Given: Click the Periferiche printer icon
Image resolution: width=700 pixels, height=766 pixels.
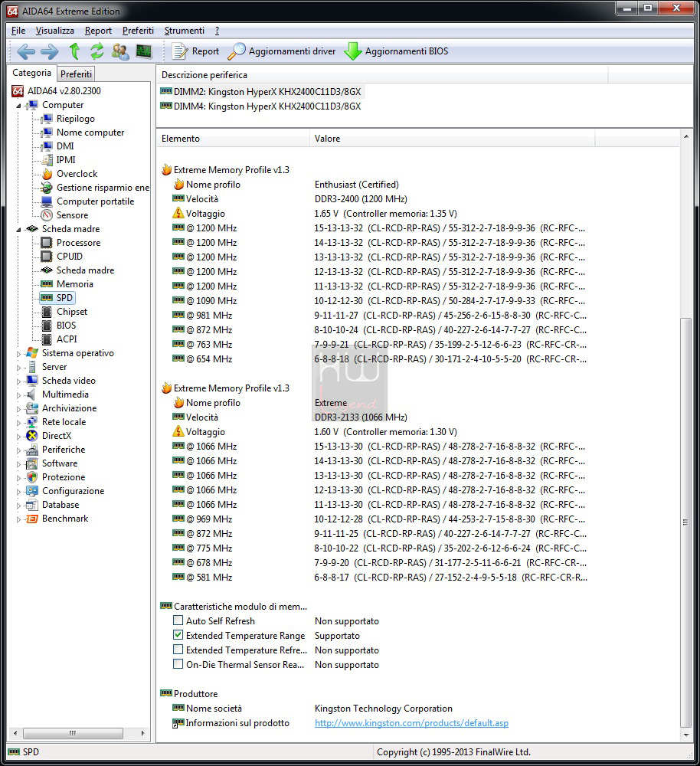Looking at the screenshot, I should 32,450.
